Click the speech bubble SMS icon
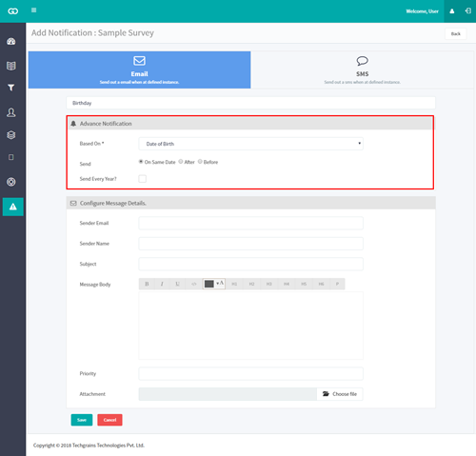 coord(362,61)
